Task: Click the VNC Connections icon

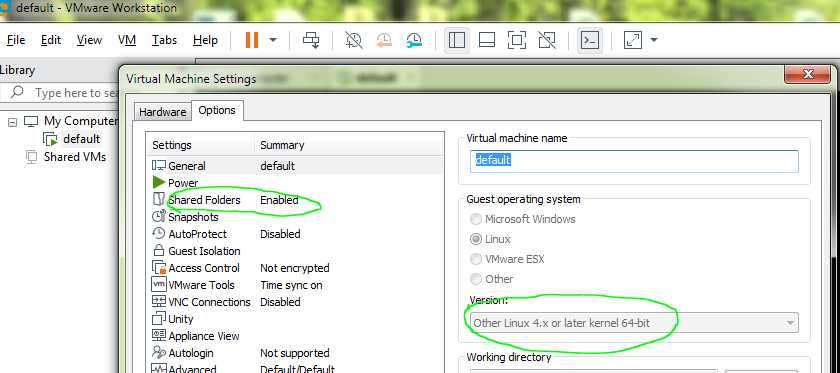Action: [x=159, y=301]
